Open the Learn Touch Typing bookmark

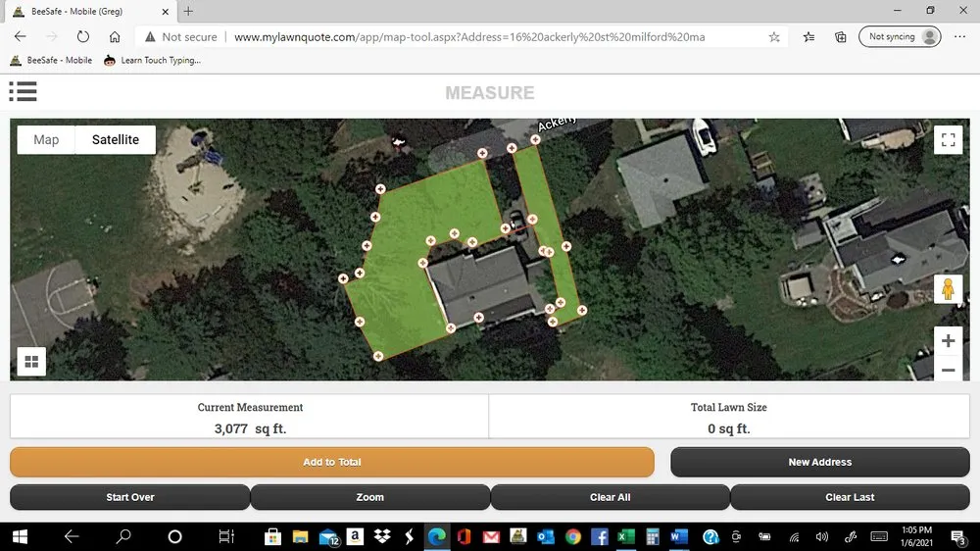(x=152, y=60)
